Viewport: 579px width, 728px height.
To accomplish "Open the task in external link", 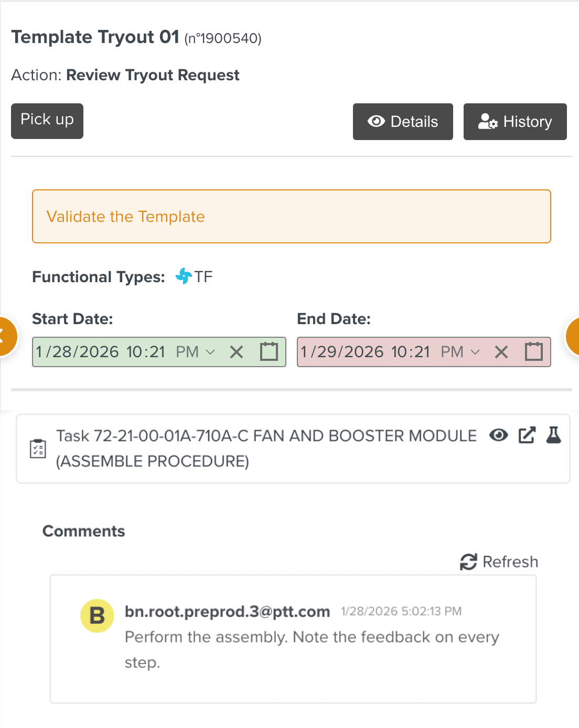I will click(527, 435).
